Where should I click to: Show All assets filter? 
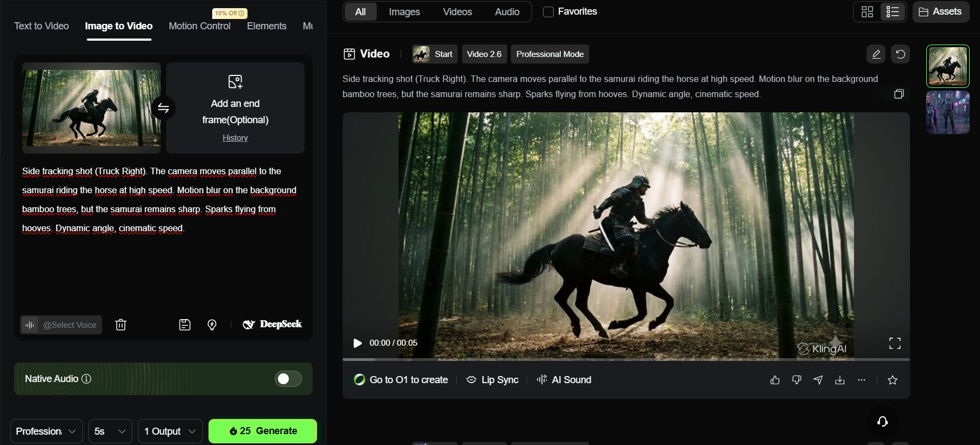[361, 12]
